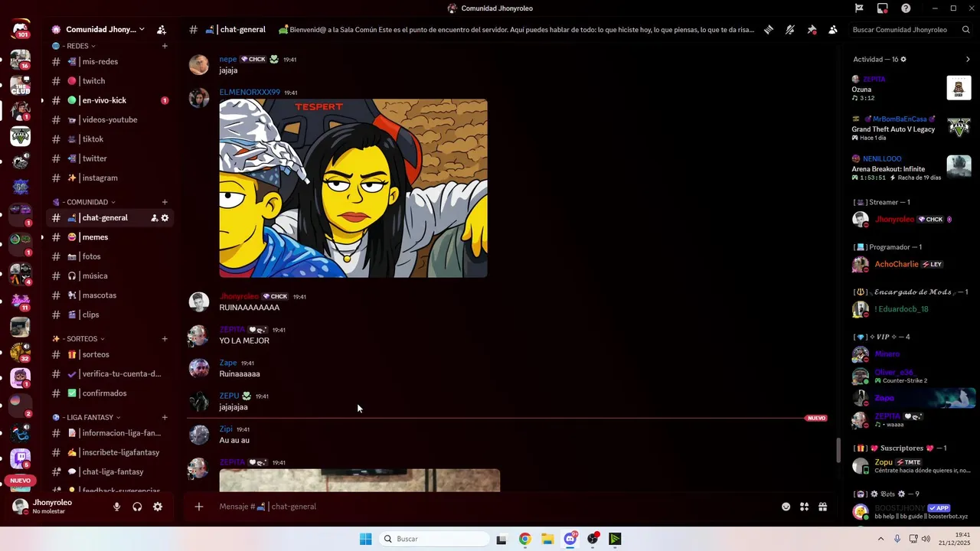Open gift icon in message bar
This screenshot has width=980, height=551.
pos(823,507)
